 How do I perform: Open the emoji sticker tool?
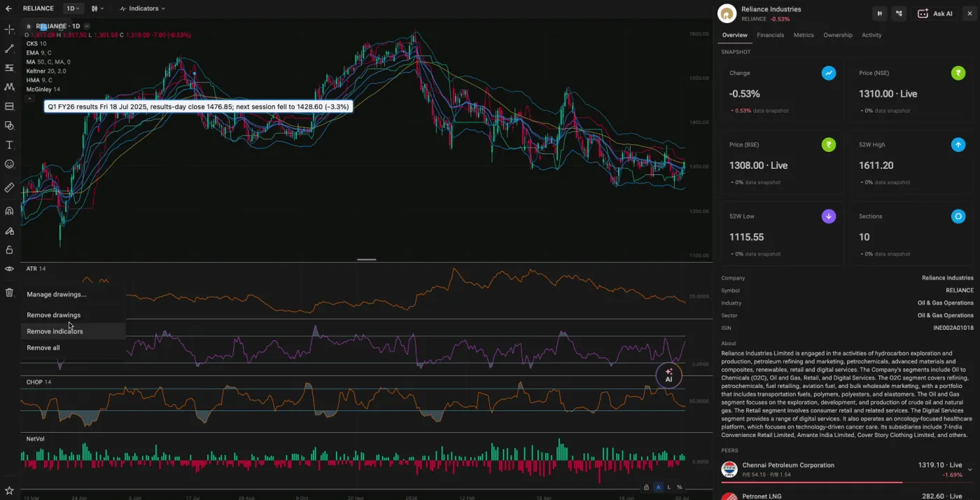click(x=9, y=164)
